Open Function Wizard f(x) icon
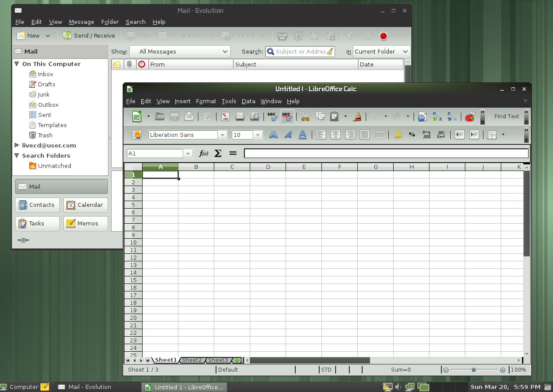This screenshot has width=553, height=392. (x=203, y=153)
